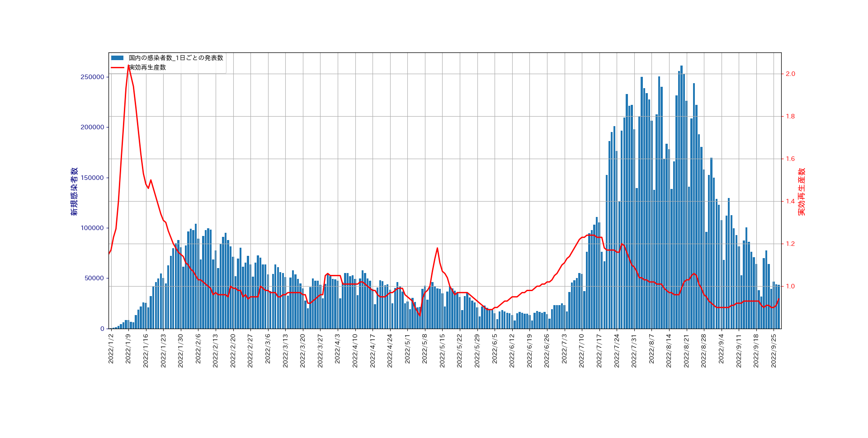Click x-axis date label 2022/1/2
This screenshot has width=868, height=438.
coord(111,349)
